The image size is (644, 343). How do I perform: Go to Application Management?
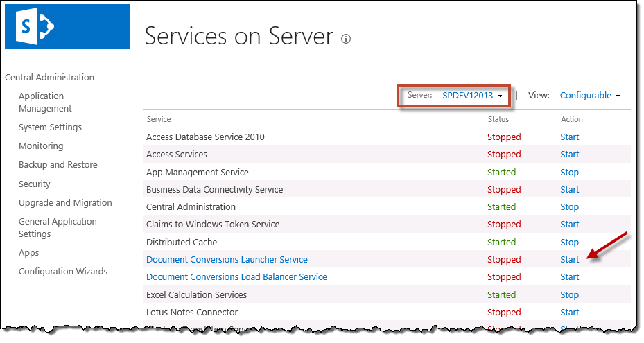click(45, 103)
